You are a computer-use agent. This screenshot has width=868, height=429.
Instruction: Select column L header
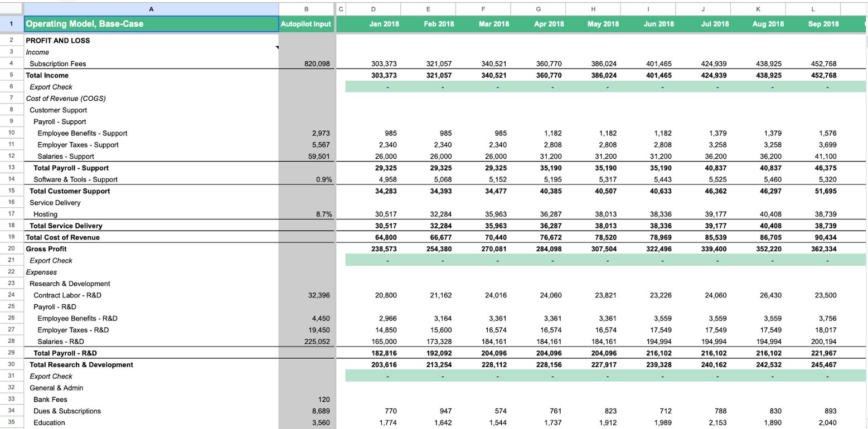click(813, 9)
